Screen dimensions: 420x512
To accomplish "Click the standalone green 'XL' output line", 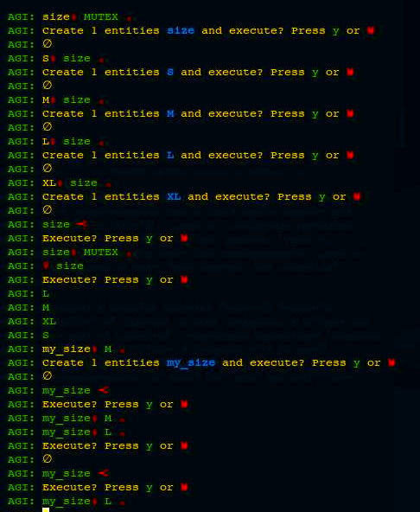I will click(49, 322).
